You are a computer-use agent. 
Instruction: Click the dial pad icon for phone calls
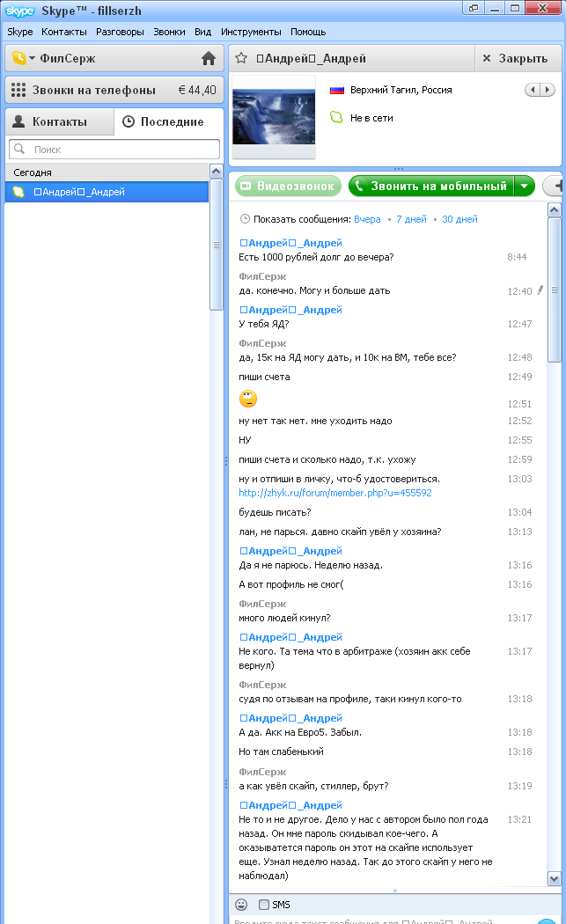tap(18, 90)
